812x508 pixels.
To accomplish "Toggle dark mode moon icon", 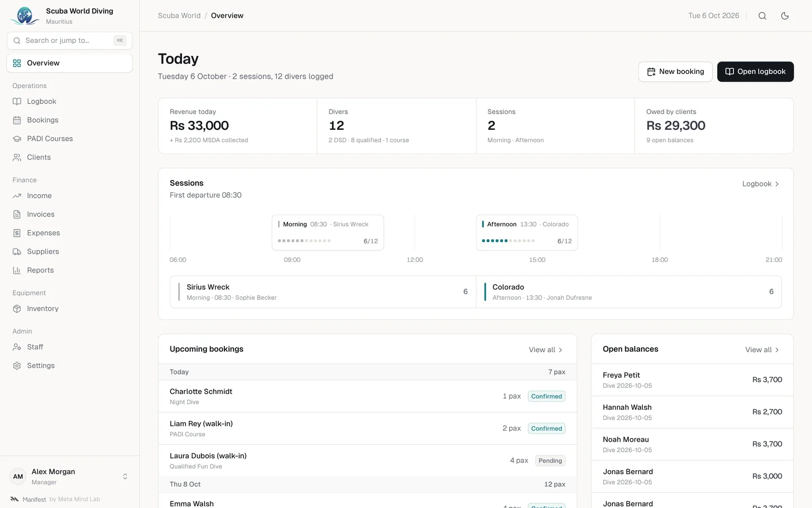I will click(x=785, y=16).
